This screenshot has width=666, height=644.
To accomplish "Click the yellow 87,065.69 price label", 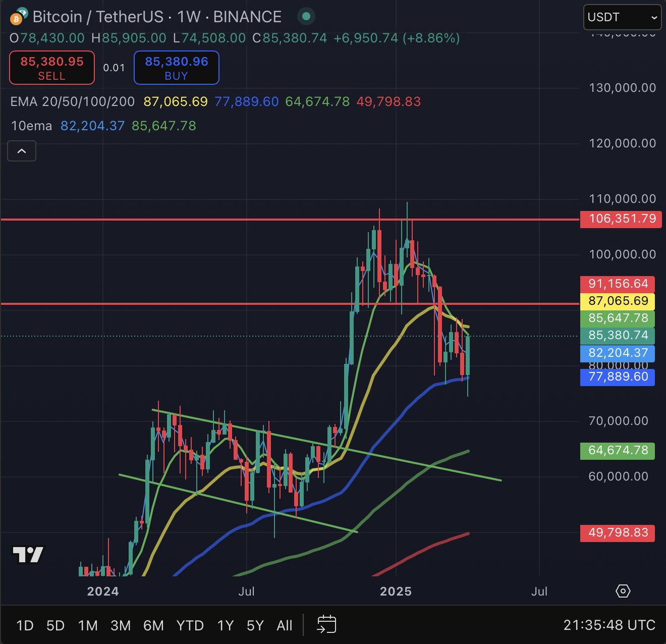I will 618,301.
